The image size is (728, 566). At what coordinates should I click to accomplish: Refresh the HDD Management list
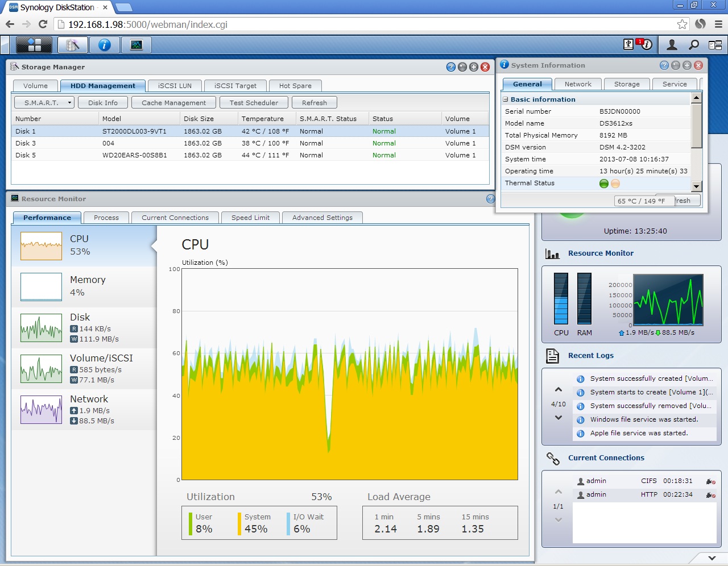click(x=315, y=102)
